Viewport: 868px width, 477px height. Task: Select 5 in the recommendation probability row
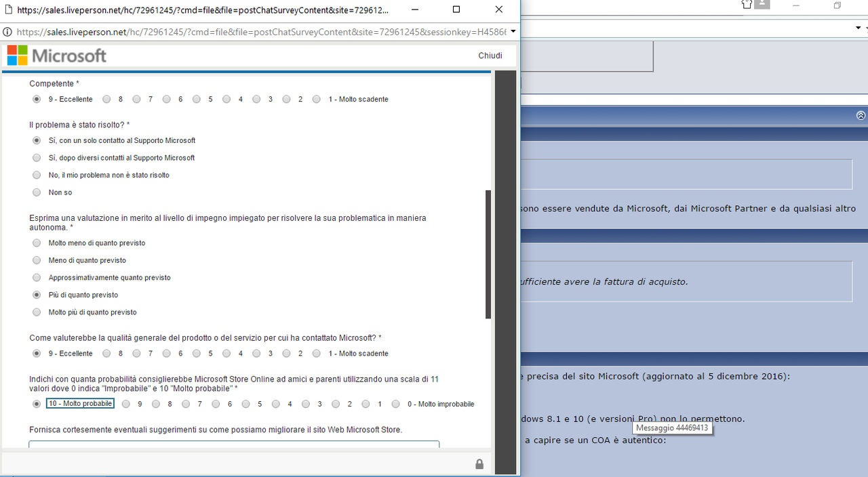pos(246,404)
